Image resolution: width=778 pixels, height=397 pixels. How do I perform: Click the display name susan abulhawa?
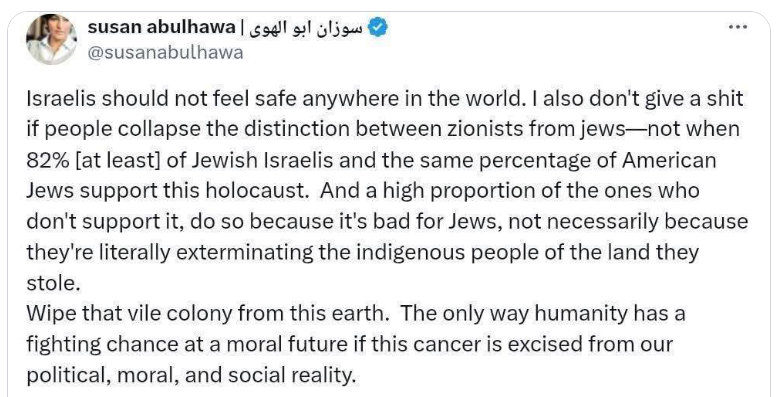[161, 28]
